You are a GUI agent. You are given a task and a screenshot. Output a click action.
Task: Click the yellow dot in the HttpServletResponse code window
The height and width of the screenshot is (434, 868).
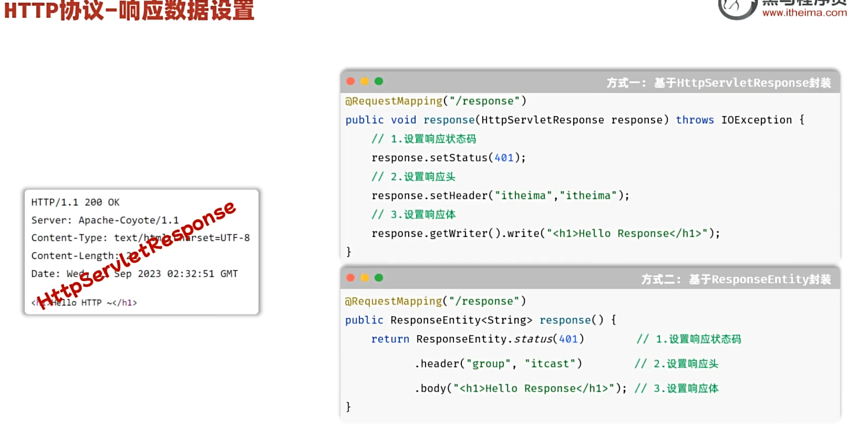pyautogui.click(x=365, y=81)
